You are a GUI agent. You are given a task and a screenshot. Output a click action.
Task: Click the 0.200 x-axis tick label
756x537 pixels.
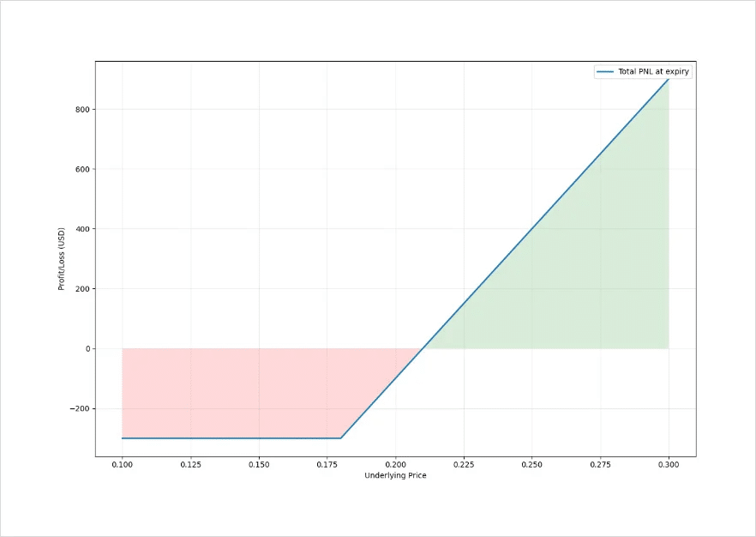[395, 465]
